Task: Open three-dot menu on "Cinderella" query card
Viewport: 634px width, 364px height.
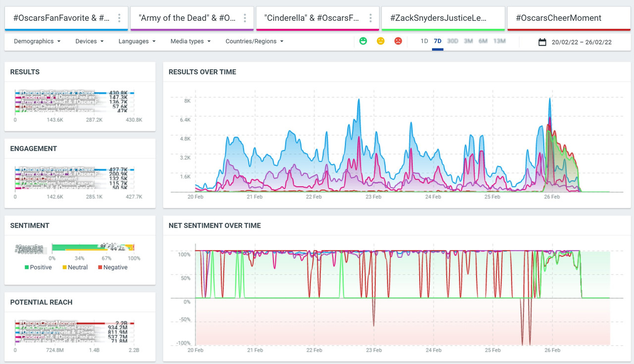Action: click(x=370, y=18)
